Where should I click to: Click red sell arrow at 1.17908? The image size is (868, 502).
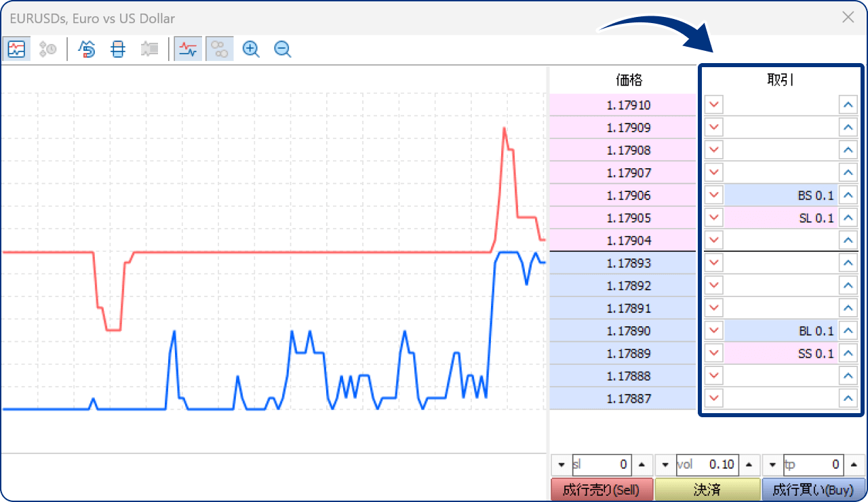714,150
